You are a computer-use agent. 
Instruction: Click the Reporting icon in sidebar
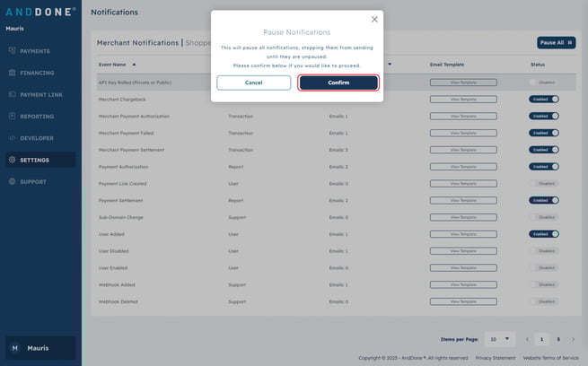(12, 117)
